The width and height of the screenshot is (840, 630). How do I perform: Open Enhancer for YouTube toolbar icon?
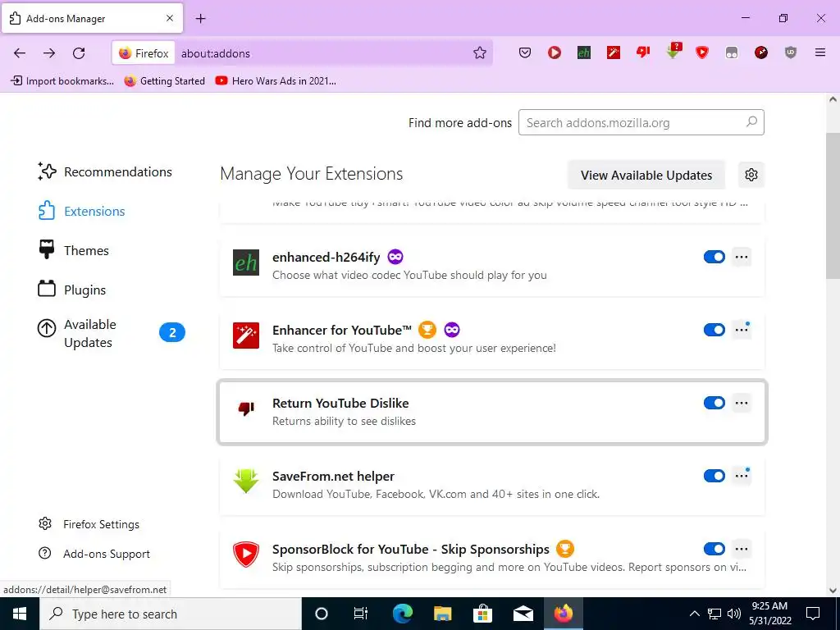[x=614, y=52]
